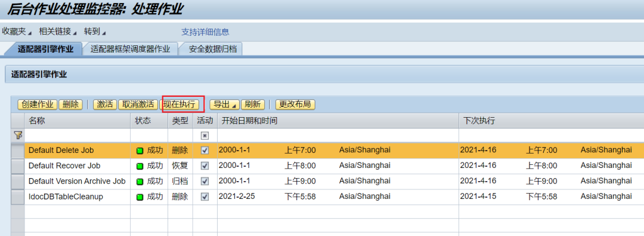This screenshot has width=644, height=236.
Task: Open the 相关链接 dropdown menu
Action: 58,32
